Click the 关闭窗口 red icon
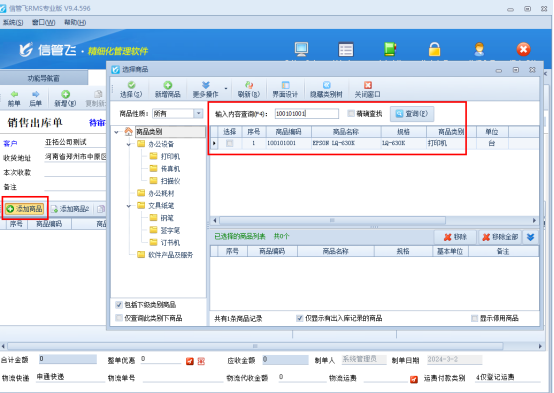The height and width of the screenshot is (393, 554). tap(368, 85)
